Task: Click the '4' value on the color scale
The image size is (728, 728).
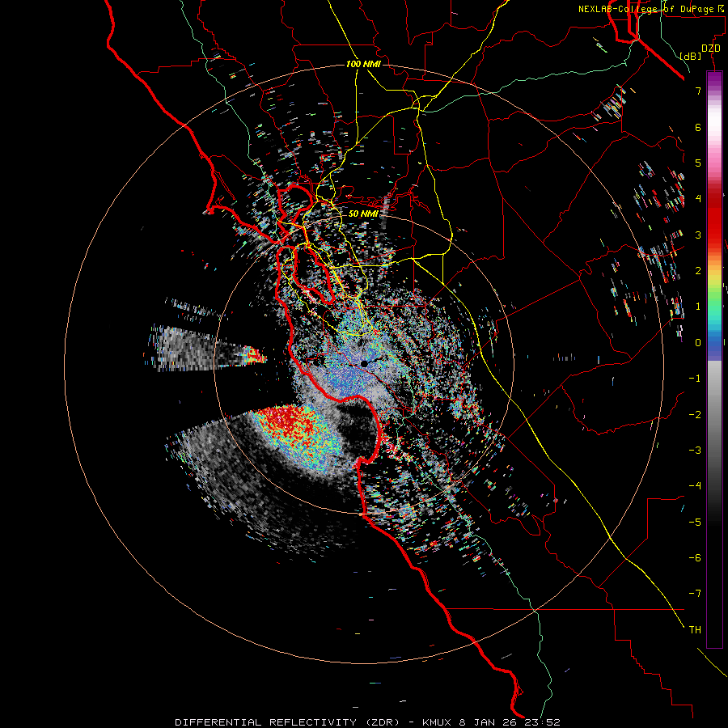Action: click(x=698, y=199)
